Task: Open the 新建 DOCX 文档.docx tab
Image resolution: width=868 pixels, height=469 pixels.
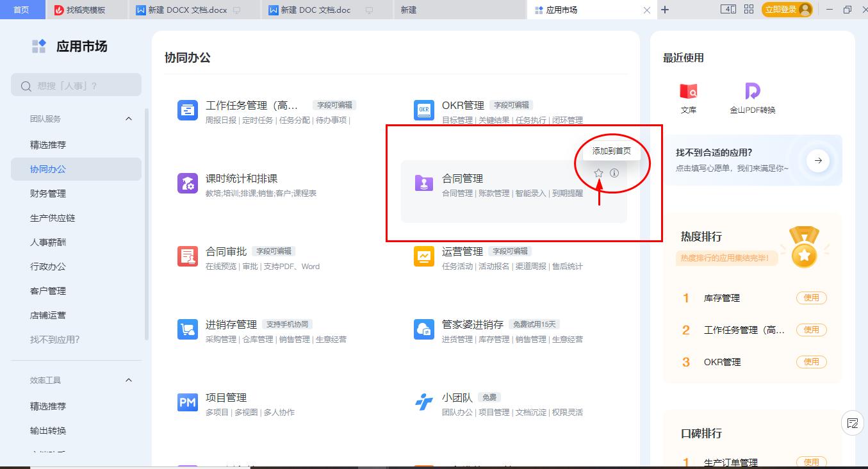Action: click(186, 10)
